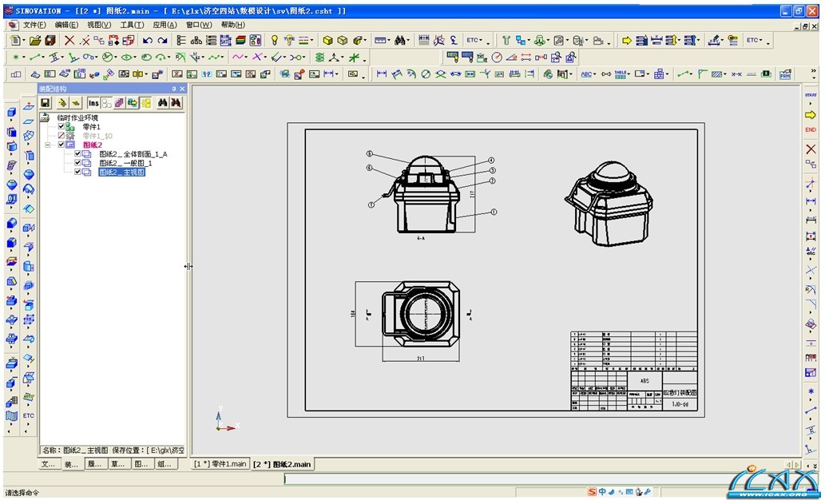Click the open folder icon in toolbar
The width and height of the screenshot is (825, 504).
[x=35, y=41]
